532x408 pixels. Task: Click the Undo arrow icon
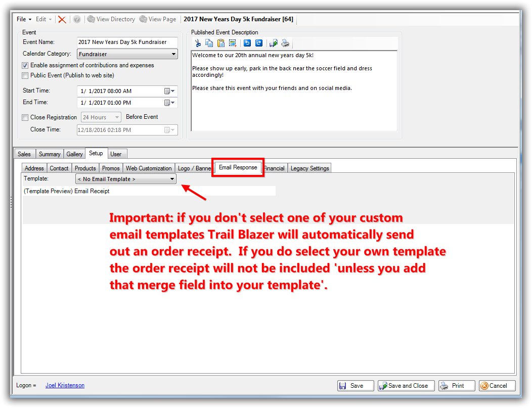coord(247,43)
